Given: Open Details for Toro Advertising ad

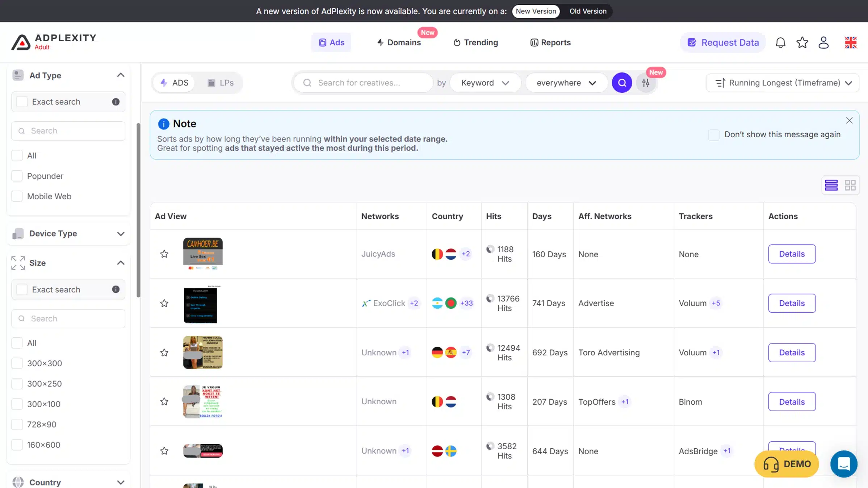Looking at the screenshot, I should click(x=792, y=353).
